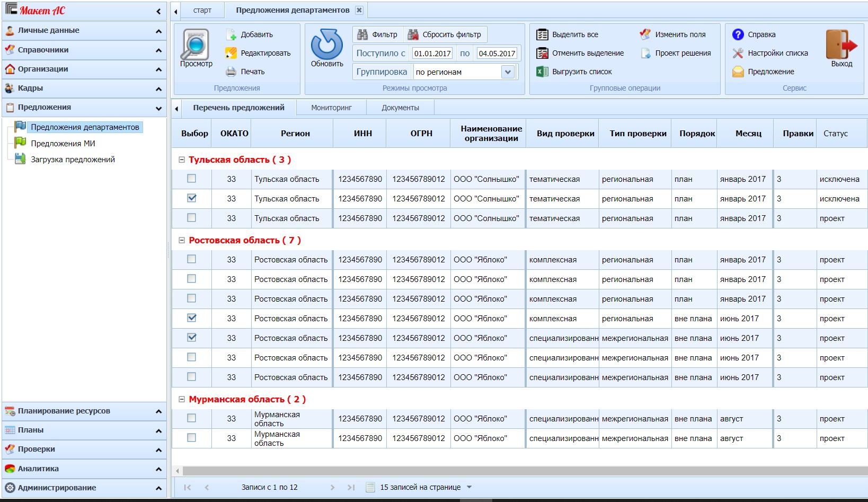Screen dimensions: 868x502
Task: Check last Ростовская область row checkbox
Action: 191,377
